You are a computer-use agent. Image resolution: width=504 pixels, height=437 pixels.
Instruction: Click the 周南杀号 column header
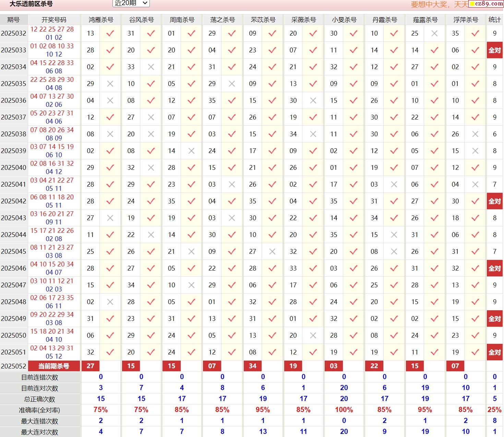(182, 20)
